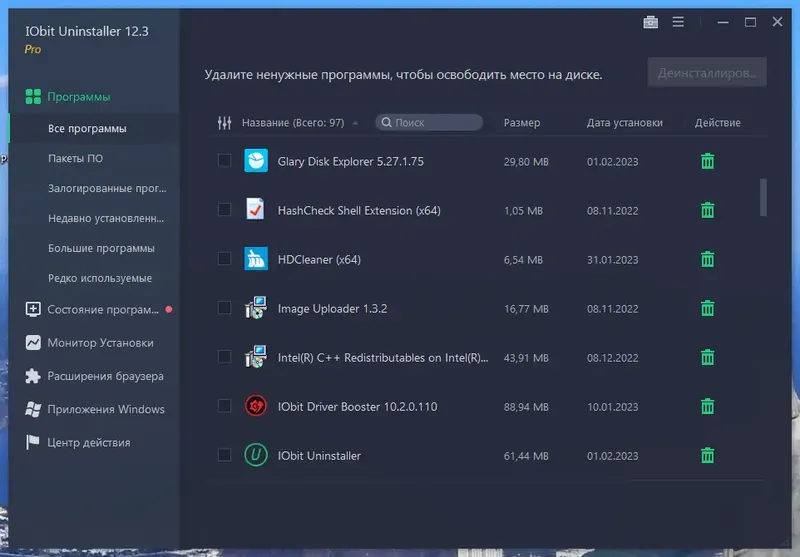Click the 88,94 MB size value
800x557 pixels.
click(x=526, y=407)
